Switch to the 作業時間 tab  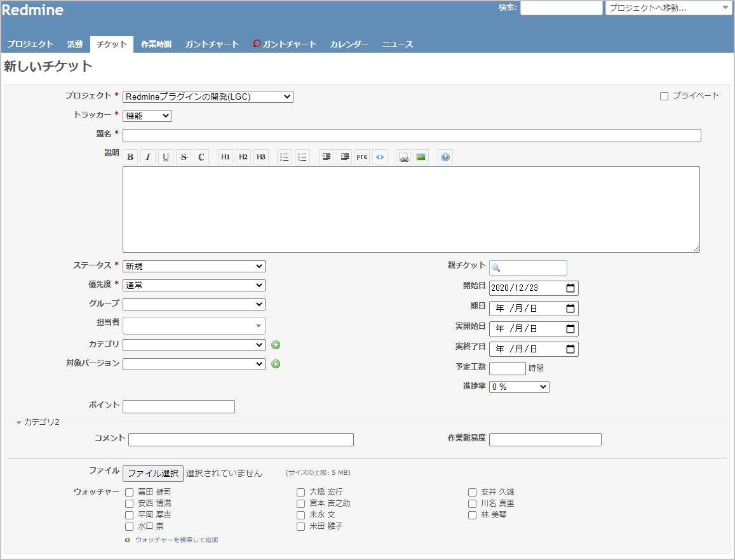click(x=156, y=44)
